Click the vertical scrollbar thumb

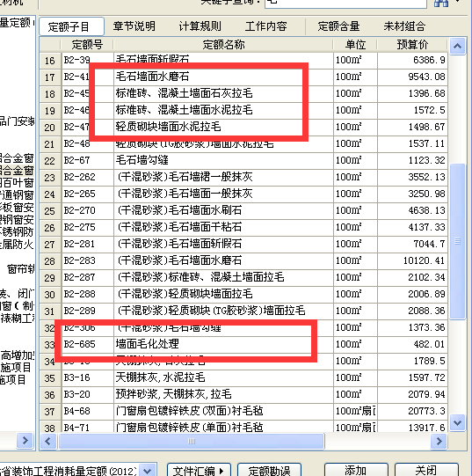click(x=457, y=241)
